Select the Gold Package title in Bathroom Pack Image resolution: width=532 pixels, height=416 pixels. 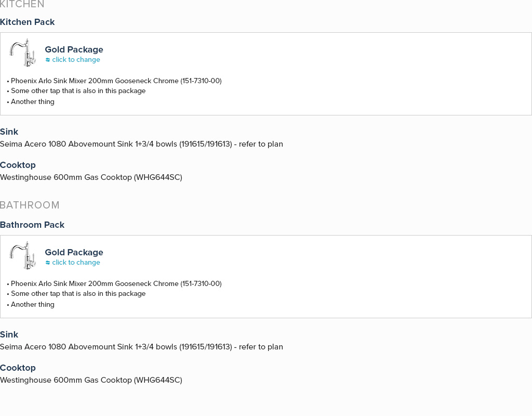click(x=74, y=252)
